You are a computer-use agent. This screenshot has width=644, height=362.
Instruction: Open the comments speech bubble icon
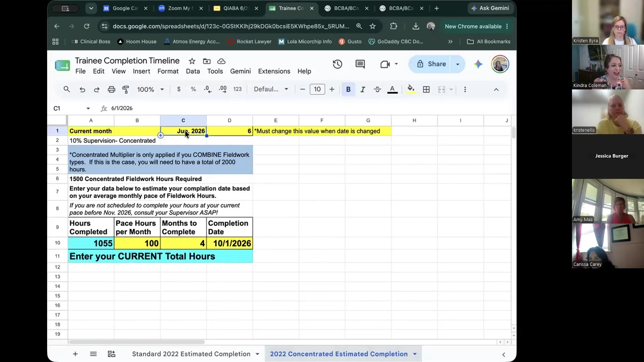360,64
